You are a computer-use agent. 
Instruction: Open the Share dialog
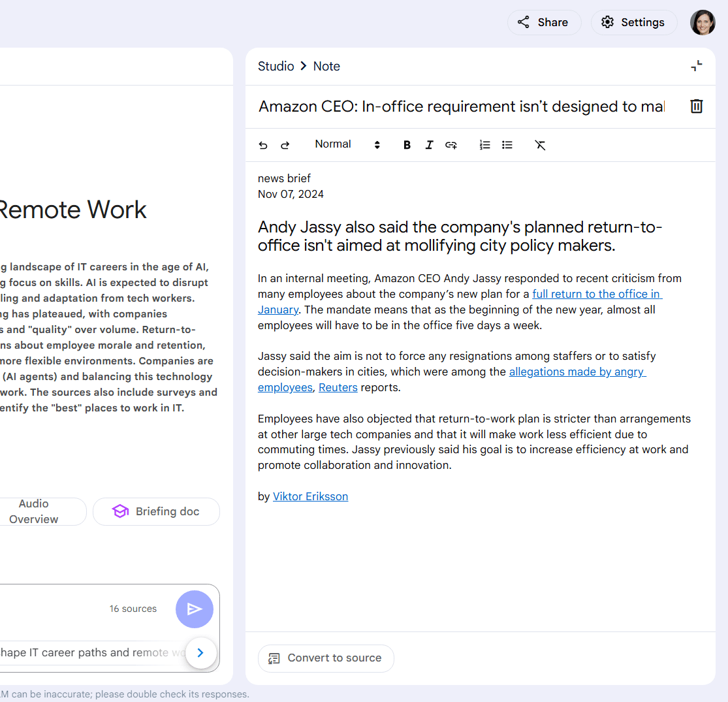click(544, 22)
